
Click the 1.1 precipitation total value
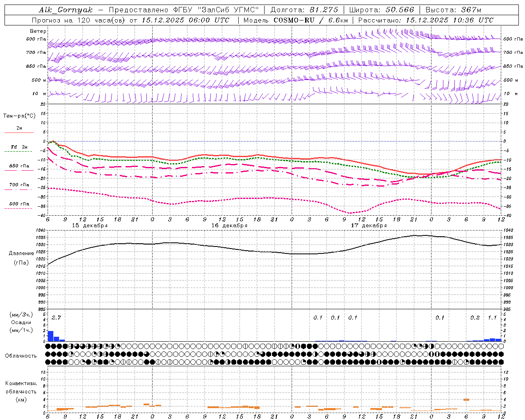coord(492,317)
